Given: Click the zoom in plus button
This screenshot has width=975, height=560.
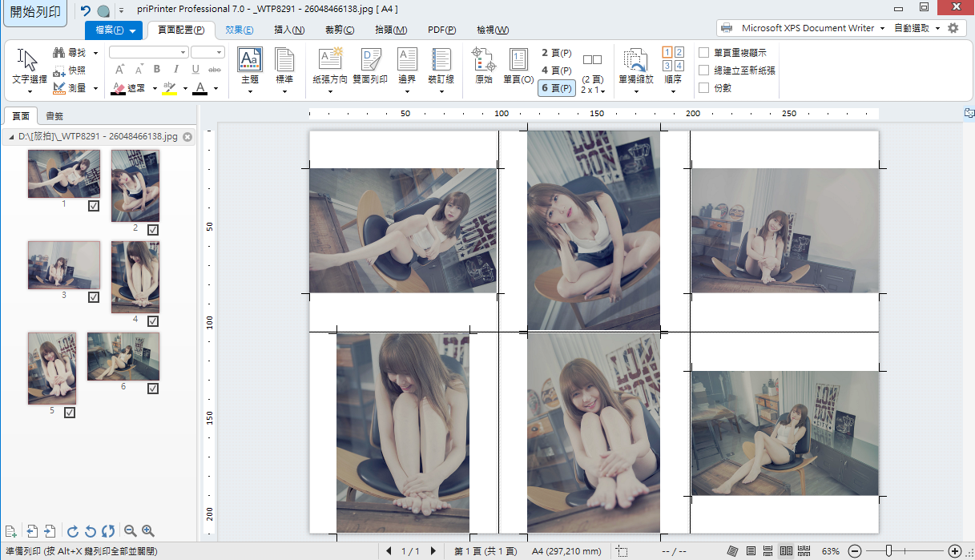Looking at the screenshot, I should click(x=954, y=551).
